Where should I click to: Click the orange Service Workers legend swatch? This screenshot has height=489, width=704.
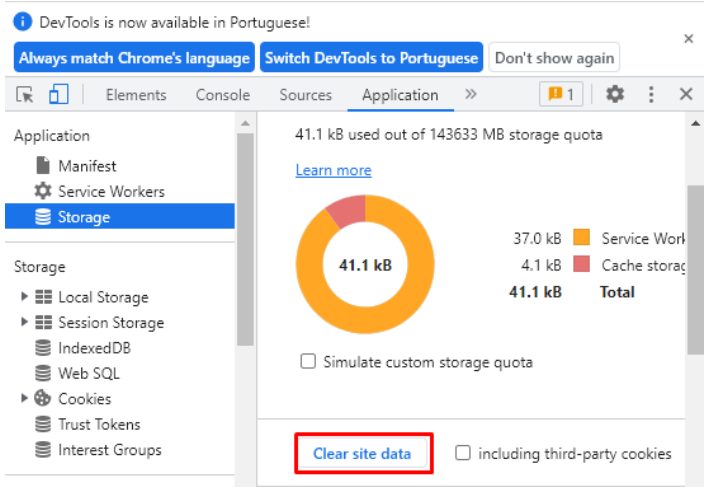pyautogui.click(x=581, y=238)
